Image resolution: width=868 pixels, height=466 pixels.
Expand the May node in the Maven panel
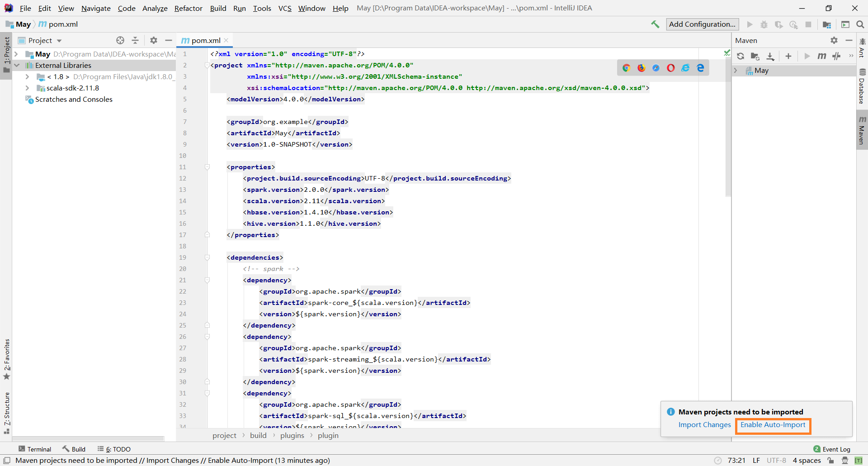736,71
